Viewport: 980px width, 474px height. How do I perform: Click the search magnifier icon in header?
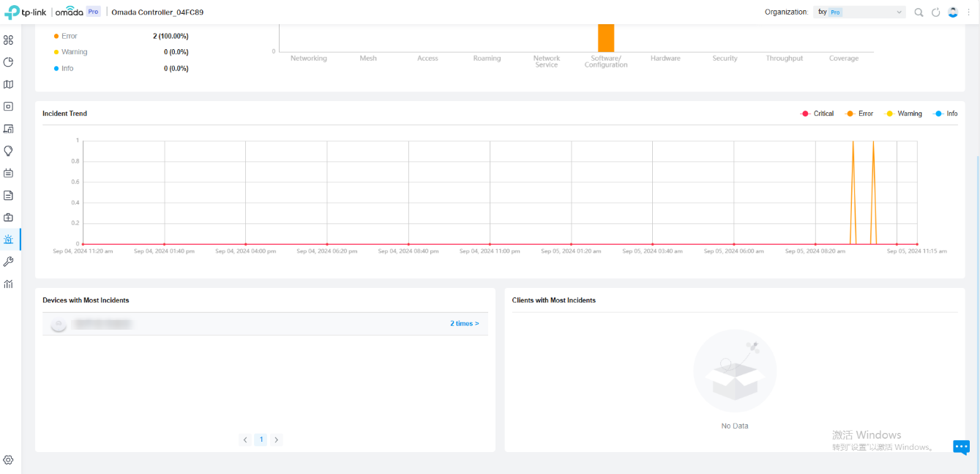[918, 12]
